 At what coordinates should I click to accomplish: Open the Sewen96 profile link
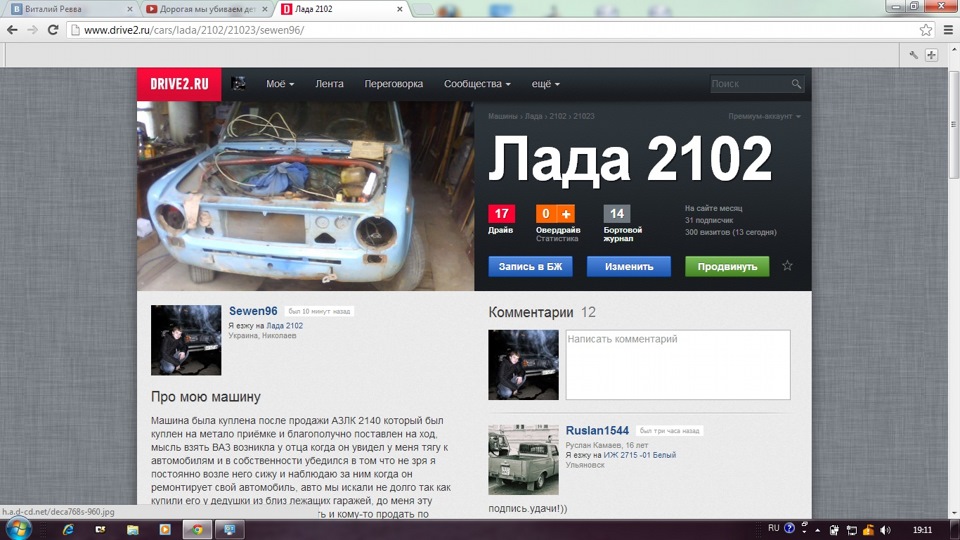253,311
